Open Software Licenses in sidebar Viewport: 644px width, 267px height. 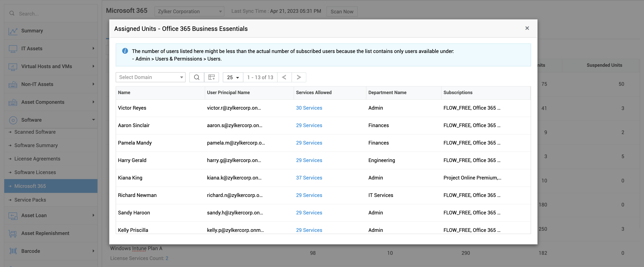click(35, 172)
